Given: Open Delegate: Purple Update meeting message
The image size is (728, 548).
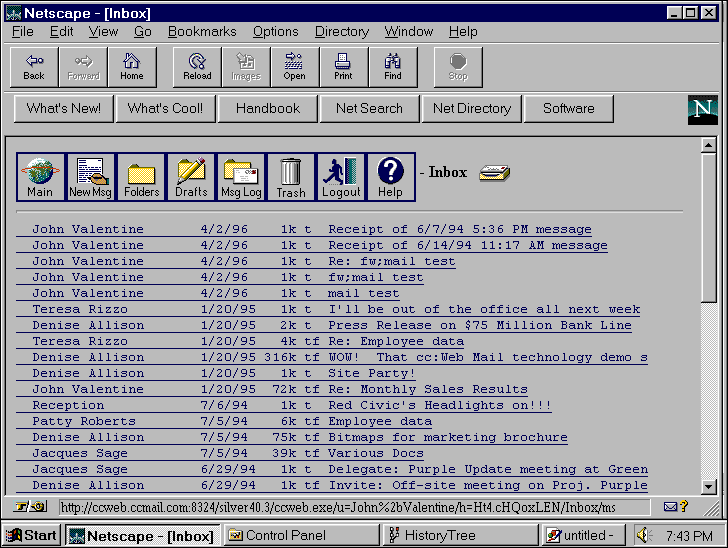Looking at the screenshot, I should 332,470.
